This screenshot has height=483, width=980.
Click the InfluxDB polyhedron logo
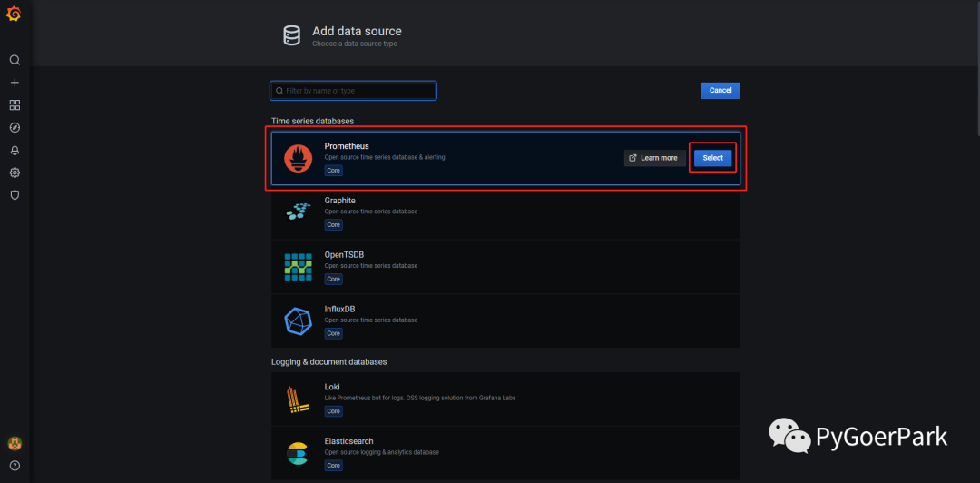point(299,321)
